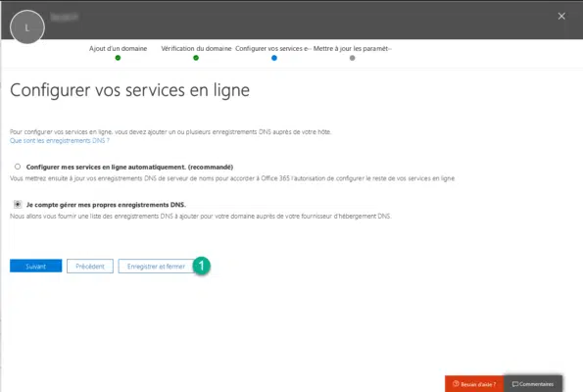The width and height of the screenshot is (583, 392).
Task: Click the grey dot under Mettre à jour les paramètres
Action: 352,58
